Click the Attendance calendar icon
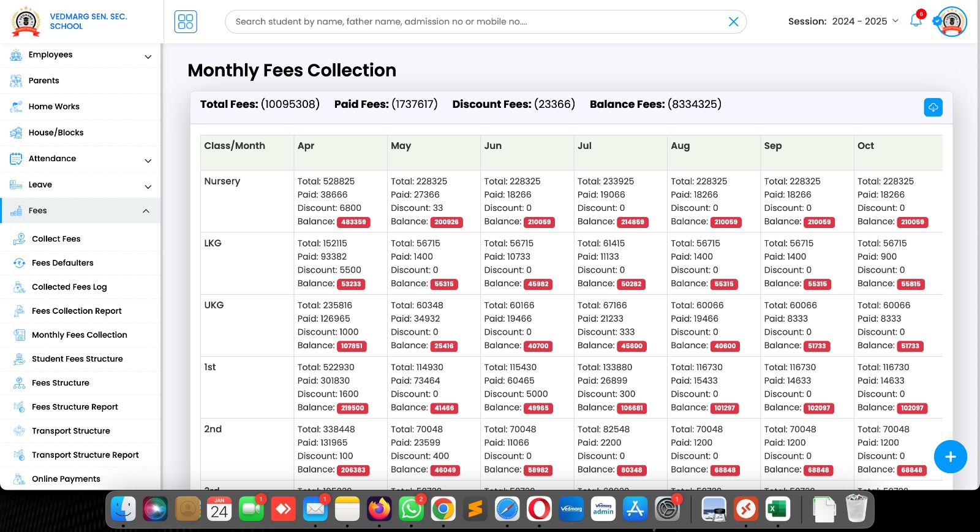 pyautogui.click(x=17, y=158)
